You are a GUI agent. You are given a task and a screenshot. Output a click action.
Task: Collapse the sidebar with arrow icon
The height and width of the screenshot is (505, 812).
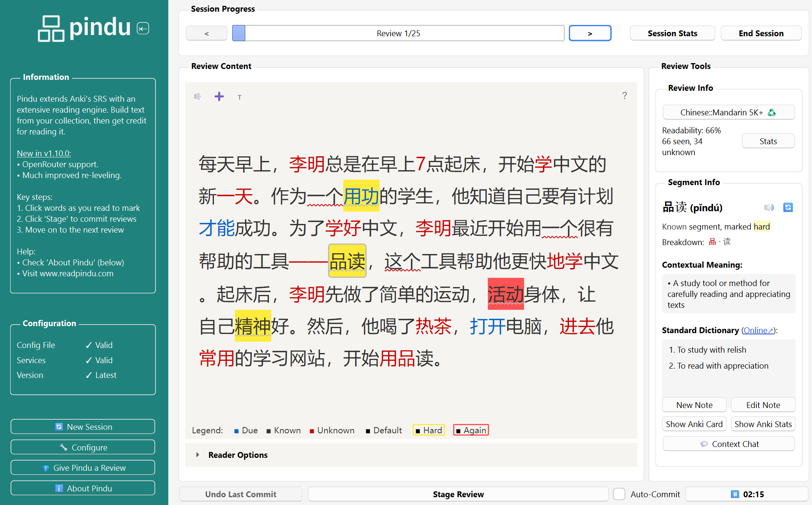143,28
